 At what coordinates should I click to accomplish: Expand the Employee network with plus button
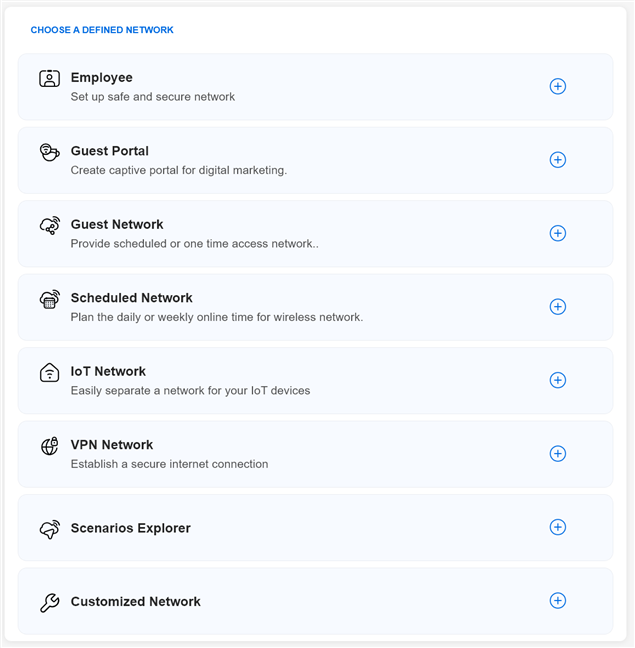point(558,87)
